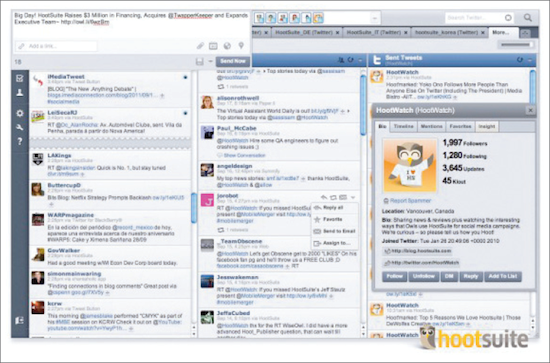
Task: Select Bio tab in HootWatch popup
Action: (382, 126)
